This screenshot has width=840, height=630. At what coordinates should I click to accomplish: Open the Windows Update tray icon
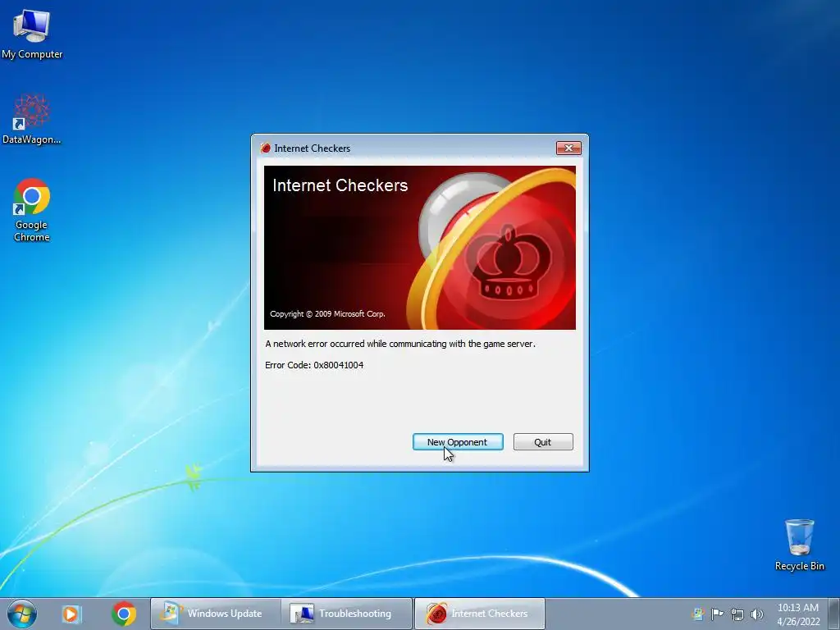click(x=697, y=614)
